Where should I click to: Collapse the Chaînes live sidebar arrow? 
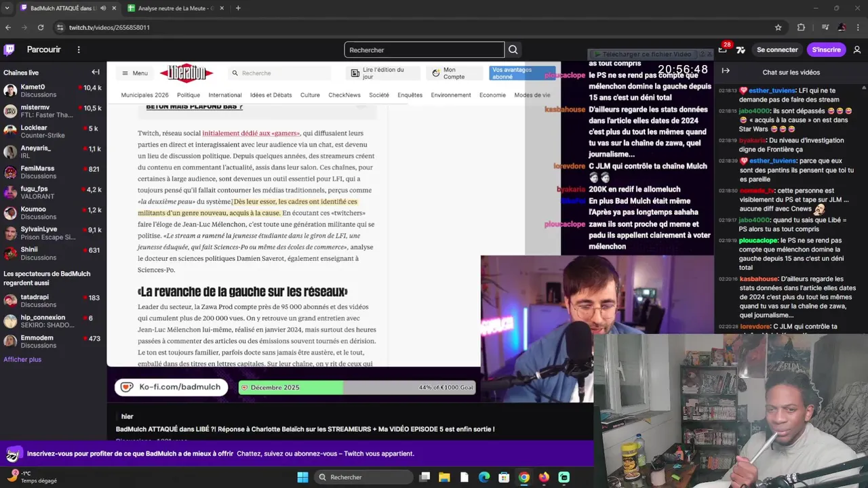point(96,72)
